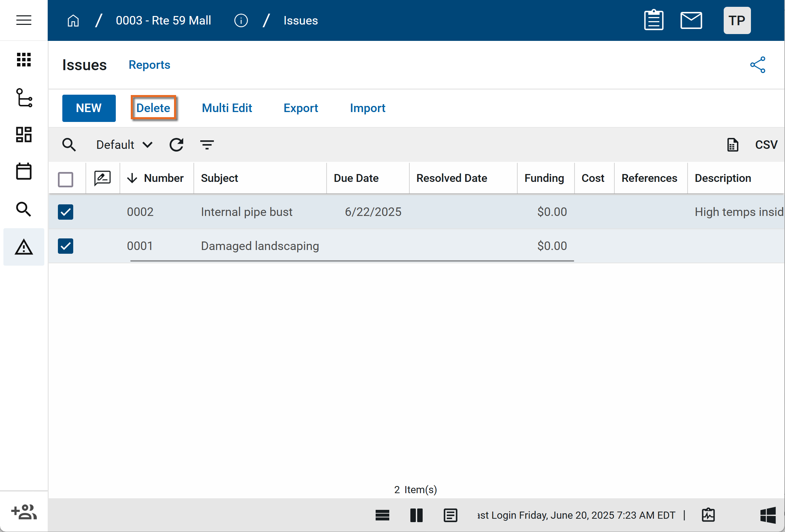The width and height of the screenshot is (785, 532).
Task: Open the TP user profile menu
Action: click(x=737, y=20)
